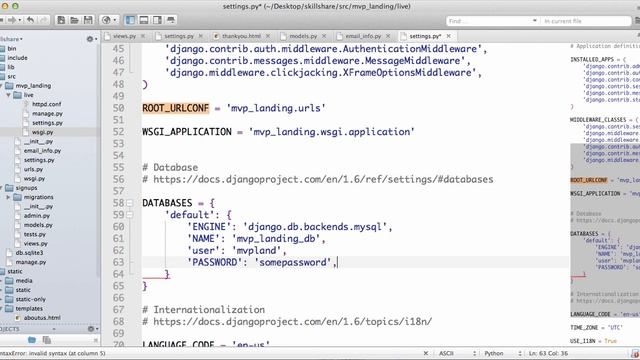Select views.py in file tree
This screenshot has width=640, height=360.
pyautogui.click(x=36, y=244)
